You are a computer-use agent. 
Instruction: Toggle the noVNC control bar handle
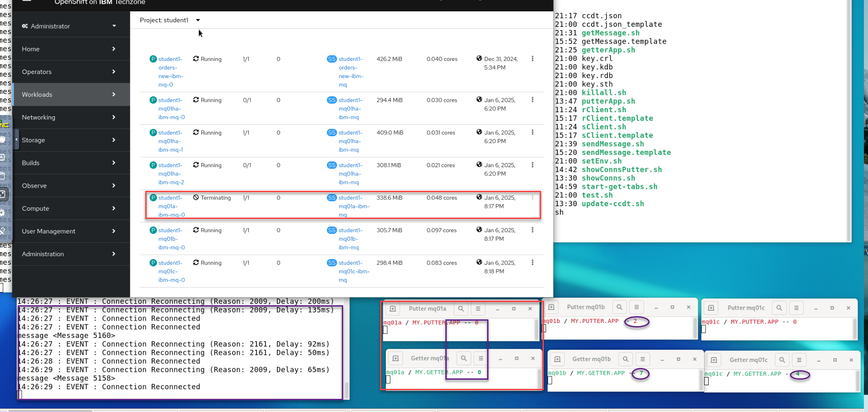click(x=17, y=139)
